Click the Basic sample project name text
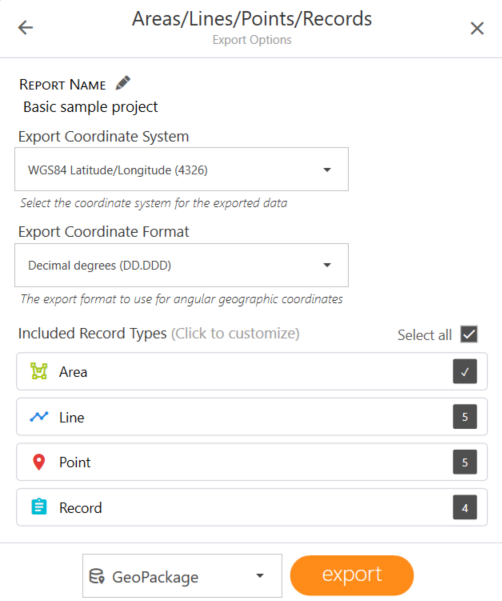The height and width of the screenshot is (601, 502). tap(90, 107)
